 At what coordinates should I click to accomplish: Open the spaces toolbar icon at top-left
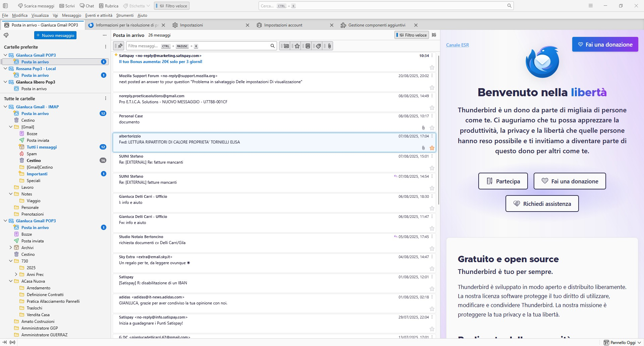pos(5,6)
